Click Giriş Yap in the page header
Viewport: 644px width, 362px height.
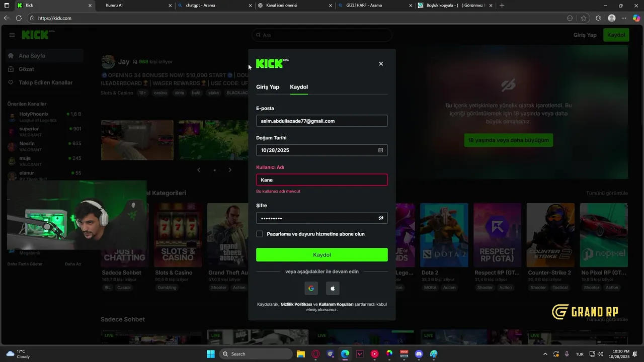pos(585,35)
